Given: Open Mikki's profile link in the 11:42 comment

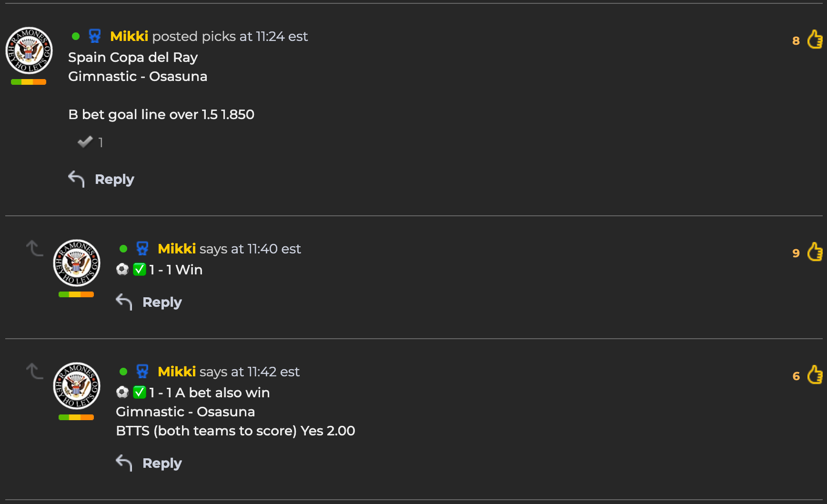Looking at the screenshot, I should [x=177, y=372].
